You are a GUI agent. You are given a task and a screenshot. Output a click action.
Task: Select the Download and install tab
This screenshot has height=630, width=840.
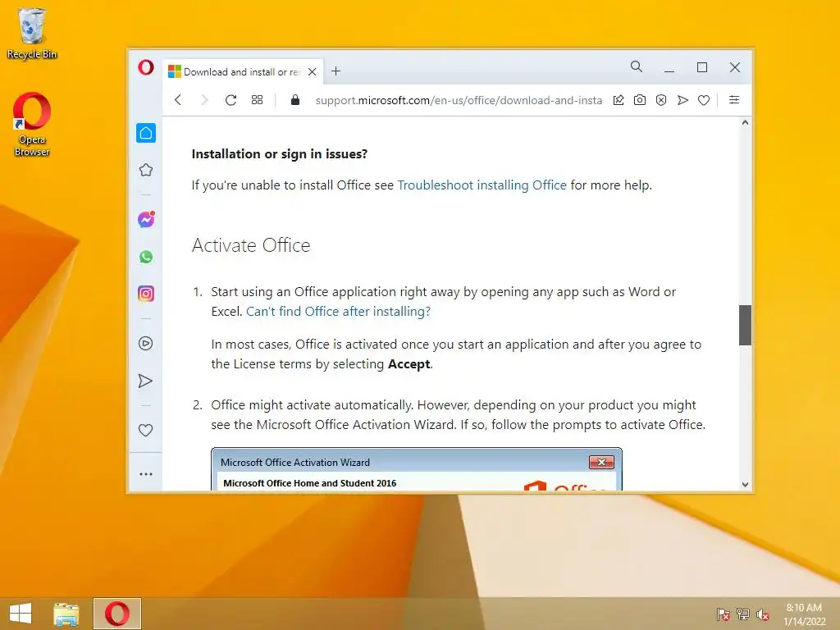[x=242, y=72]
